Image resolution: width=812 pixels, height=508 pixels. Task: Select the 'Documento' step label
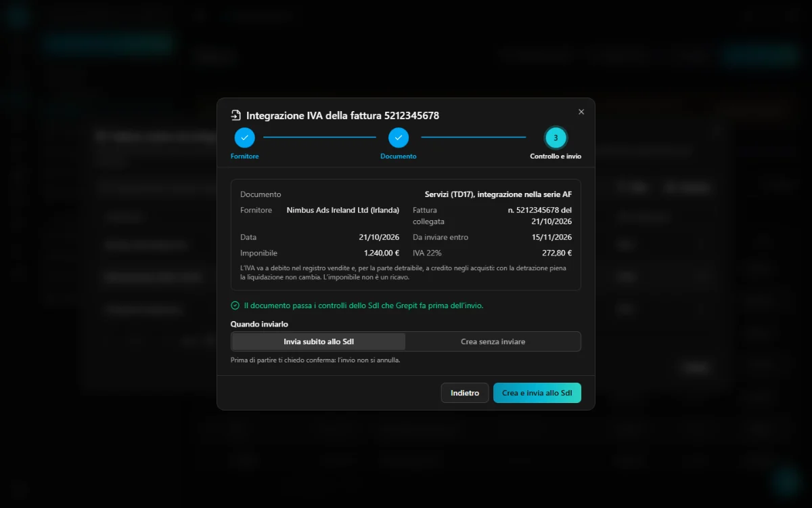[399, 156]
